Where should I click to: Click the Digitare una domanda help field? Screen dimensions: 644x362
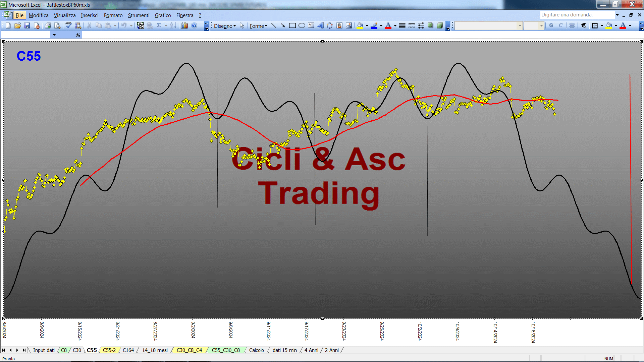577,15
